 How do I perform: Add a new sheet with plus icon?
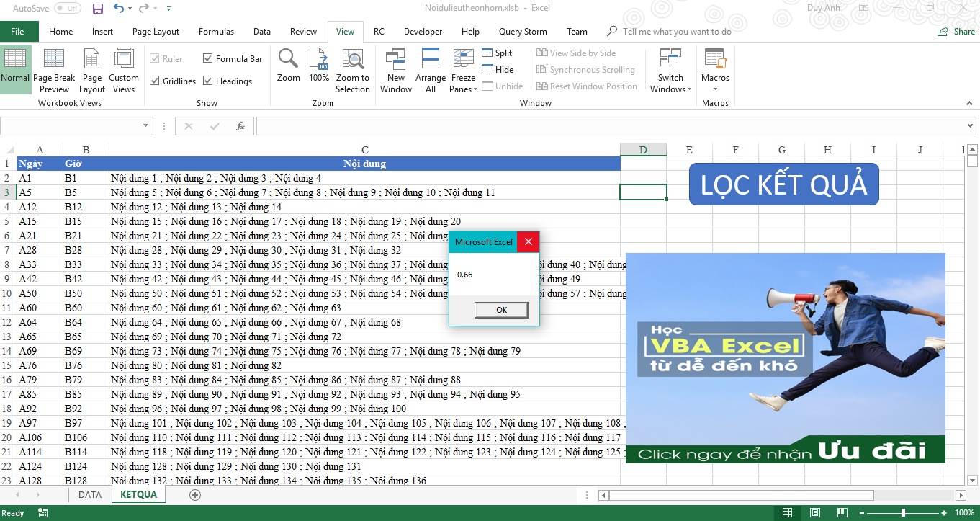[x=194, y=495]
